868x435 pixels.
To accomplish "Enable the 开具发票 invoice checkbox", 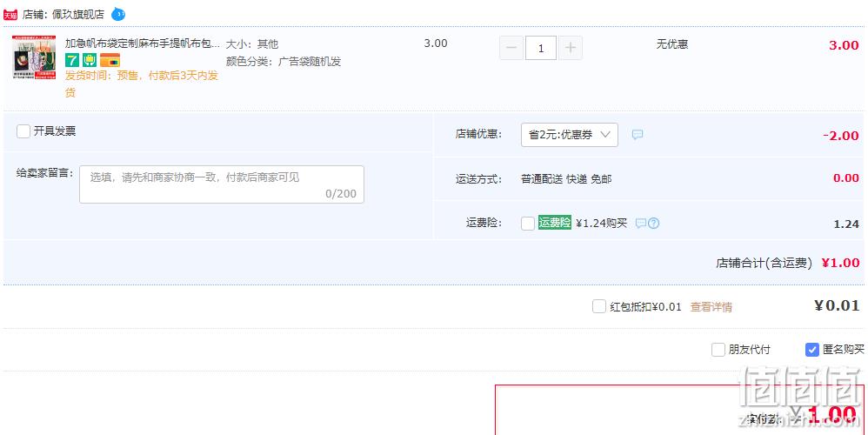I will pyautogui.click(x=23, y=131).
